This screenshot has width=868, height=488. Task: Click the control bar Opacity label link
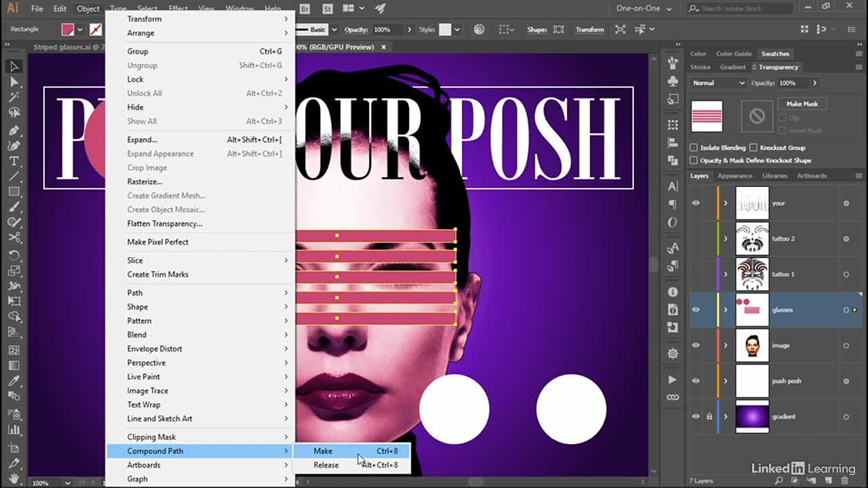coord(355,29)
